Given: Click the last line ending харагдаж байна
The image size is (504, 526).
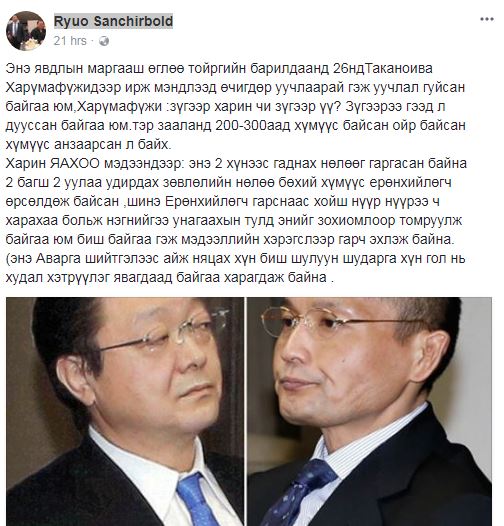Looking at the screenshot, I should point(170,278).
